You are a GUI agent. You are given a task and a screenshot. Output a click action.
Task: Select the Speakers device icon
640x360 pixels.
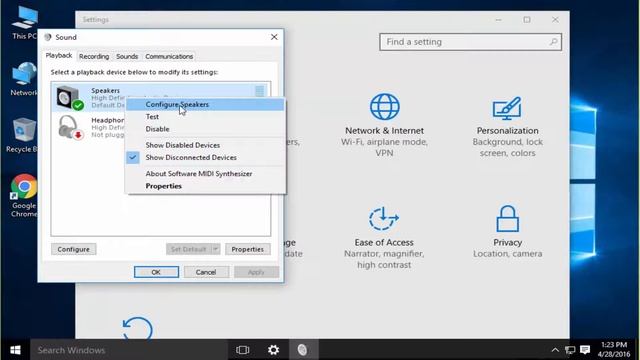coord(69,98)
